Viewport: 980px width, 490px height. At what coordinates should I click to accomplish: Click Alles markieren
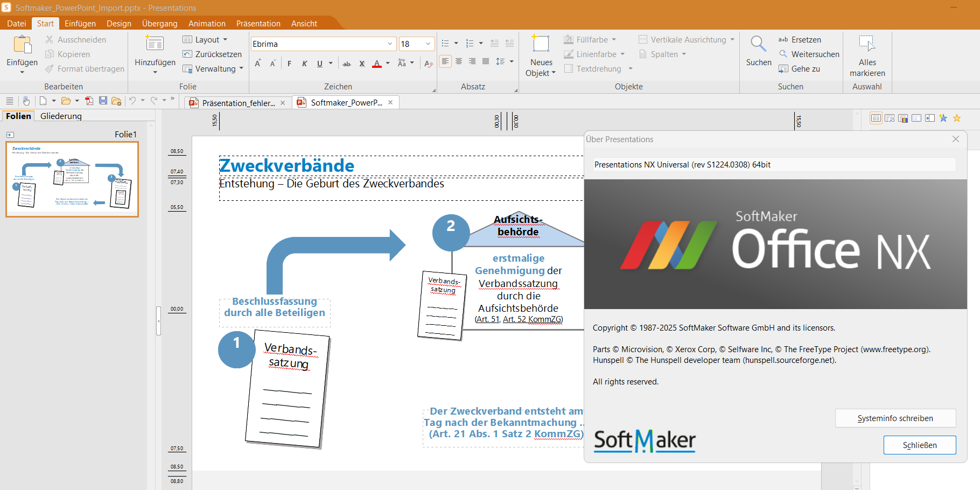click(867, 56)
